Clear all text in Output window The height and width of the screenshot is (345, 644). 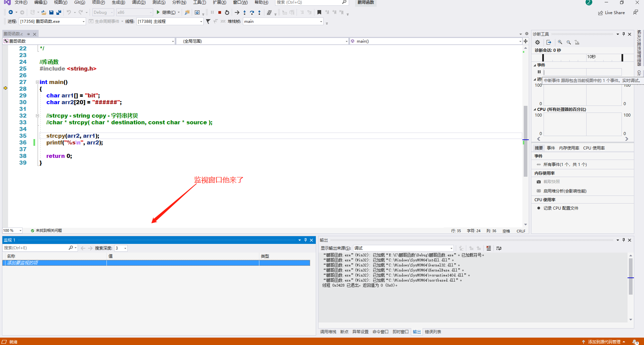click(488, 248)
